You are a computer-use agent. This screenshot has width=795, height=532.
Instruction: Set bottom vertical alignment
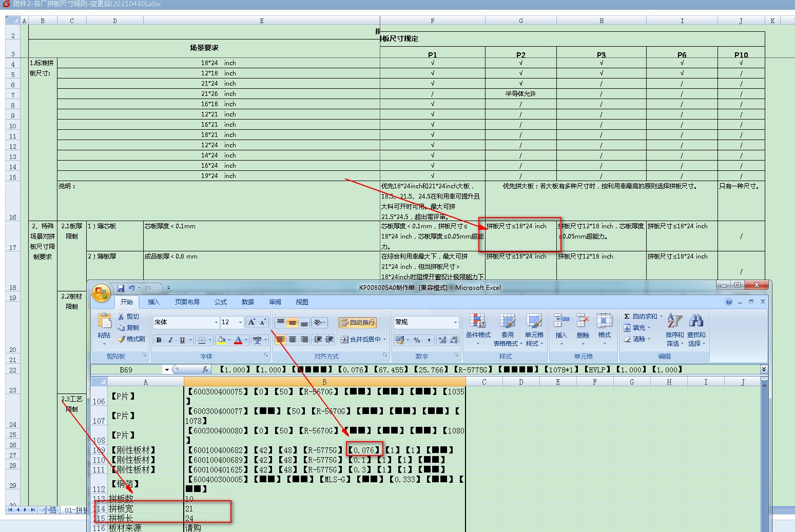304,322
